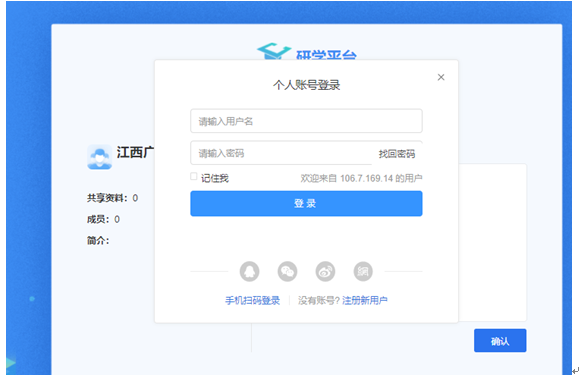The width and height of the screenshot is (580, 379).
Task: Click the 找回密码 link
Action: click(x=397, y=154)
